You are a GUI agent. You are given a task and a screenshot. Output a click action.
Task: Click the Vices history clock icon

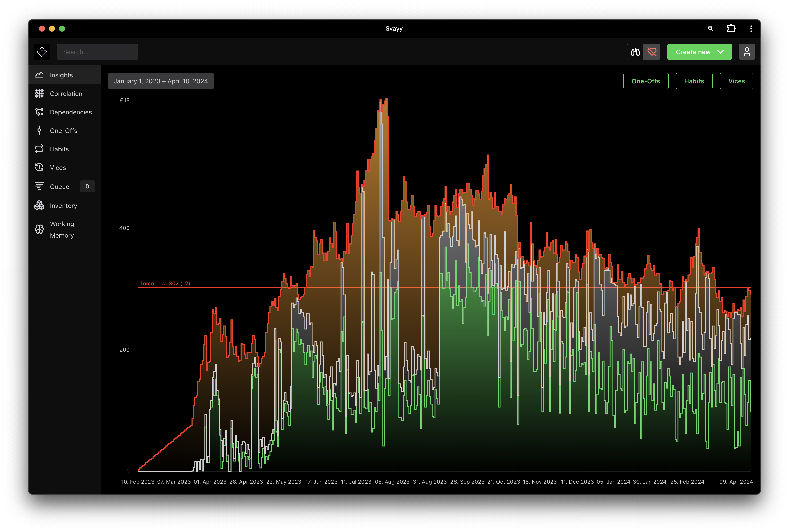tap(39, 167)
